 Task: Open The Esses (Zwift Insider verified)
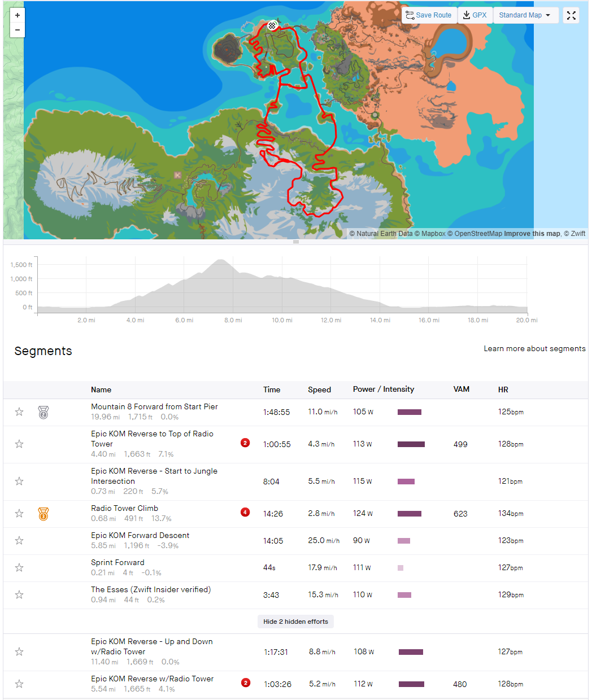(x=151, y=589)
